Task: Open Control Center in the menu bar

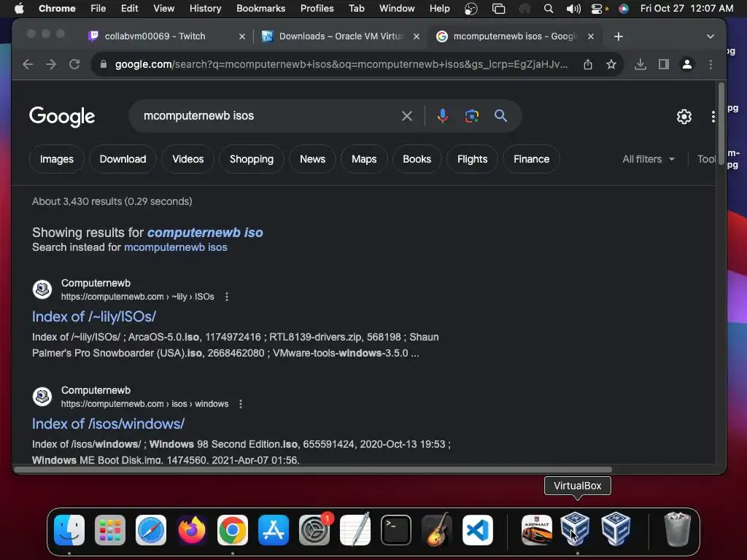Action: tap(597, 9)
